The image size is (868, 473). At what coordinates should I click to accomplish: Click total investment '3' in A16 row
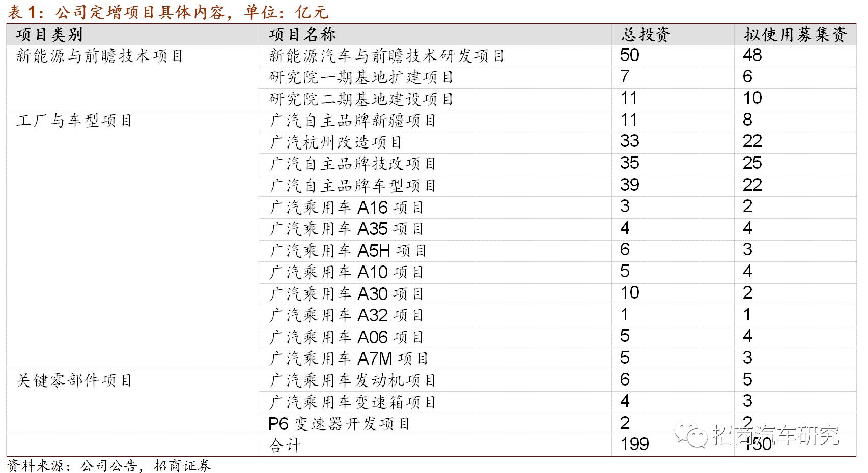tap(625, 206)
